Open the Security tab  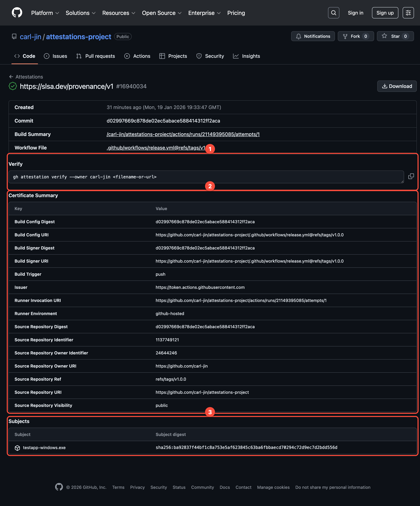(210, 56)
